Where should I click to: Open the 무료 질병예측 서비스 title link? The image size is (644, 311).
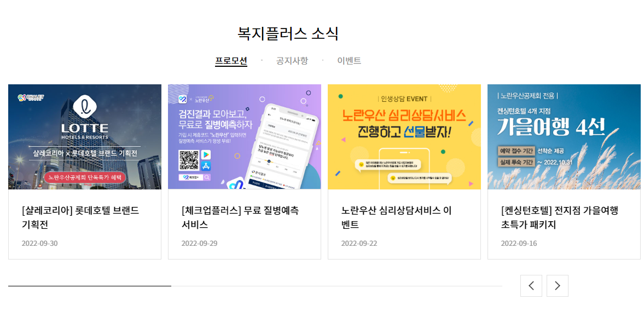[x=240, y=218]
